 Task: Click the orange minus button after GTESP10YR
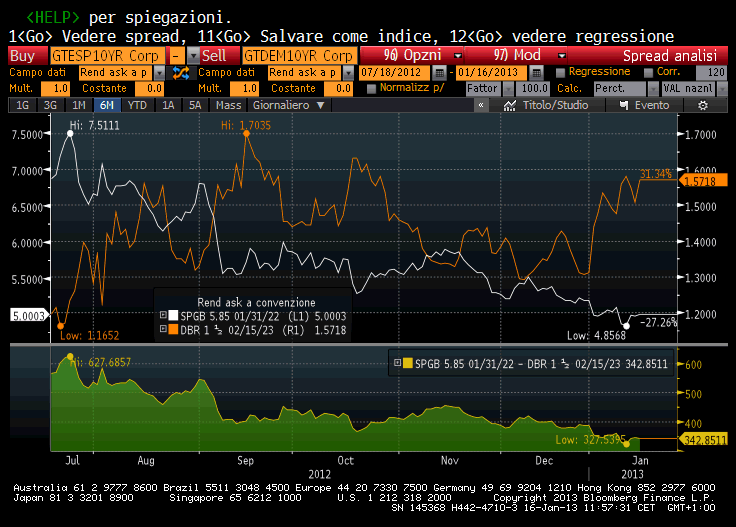[x=176, y=56]
